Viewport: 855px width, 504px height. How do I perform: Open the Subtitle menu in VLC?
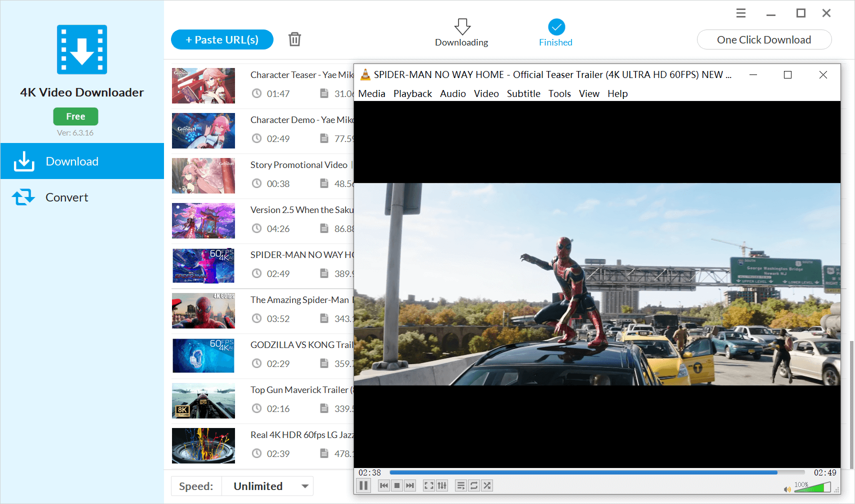(523, 93)
